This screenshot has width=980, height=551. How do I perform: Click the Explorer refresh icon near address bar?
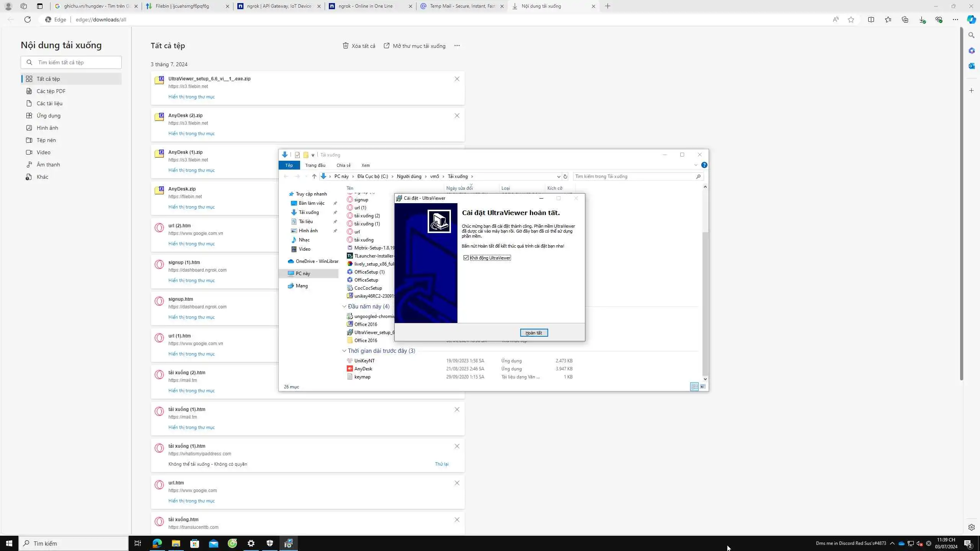point(565,176)
